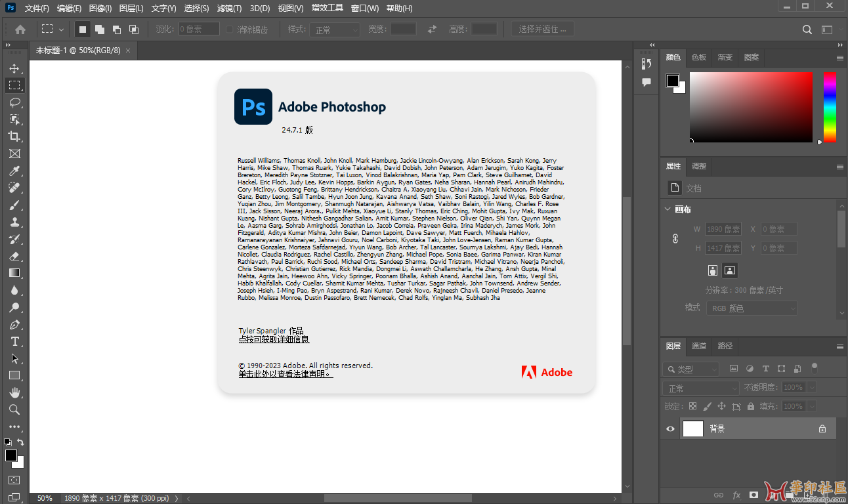Open the RGB 颜色 mode dropdown
This screenshot has width=848, height=504.
pyautogui.click(x=752, y=308)
